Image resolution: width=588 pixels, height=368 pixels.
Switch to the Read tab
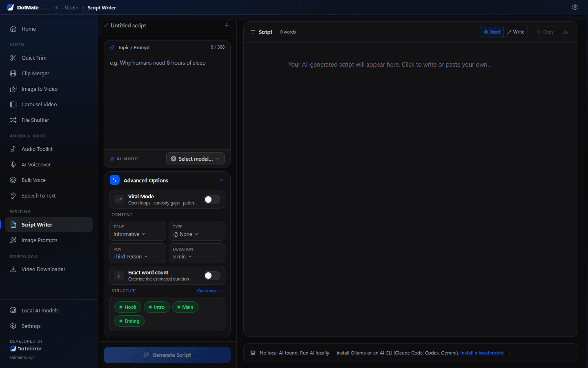click(x=492, y=32)
